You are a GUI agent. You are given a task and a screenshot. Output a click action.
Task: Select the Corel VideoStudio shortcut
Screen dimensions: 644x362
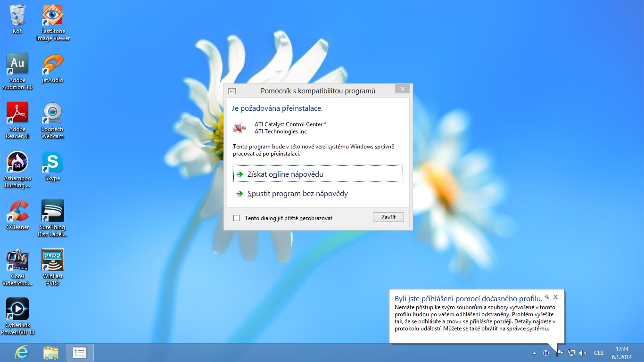[17, 268]
